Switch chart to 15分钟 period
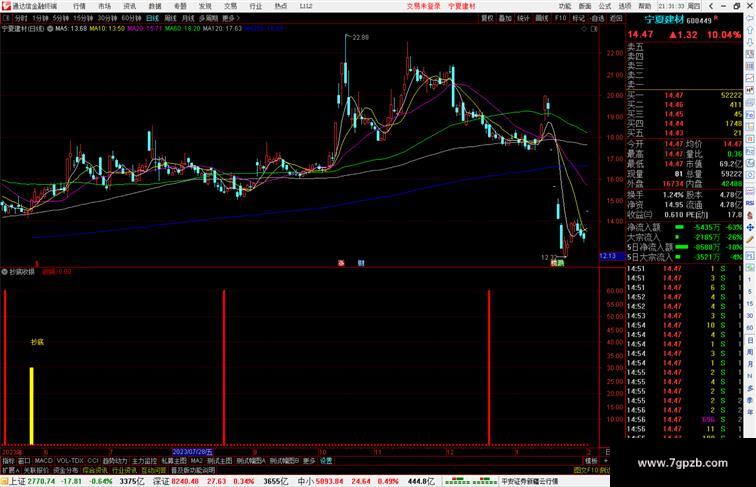Viewport: 756px width, 487px height. point(83,18)
